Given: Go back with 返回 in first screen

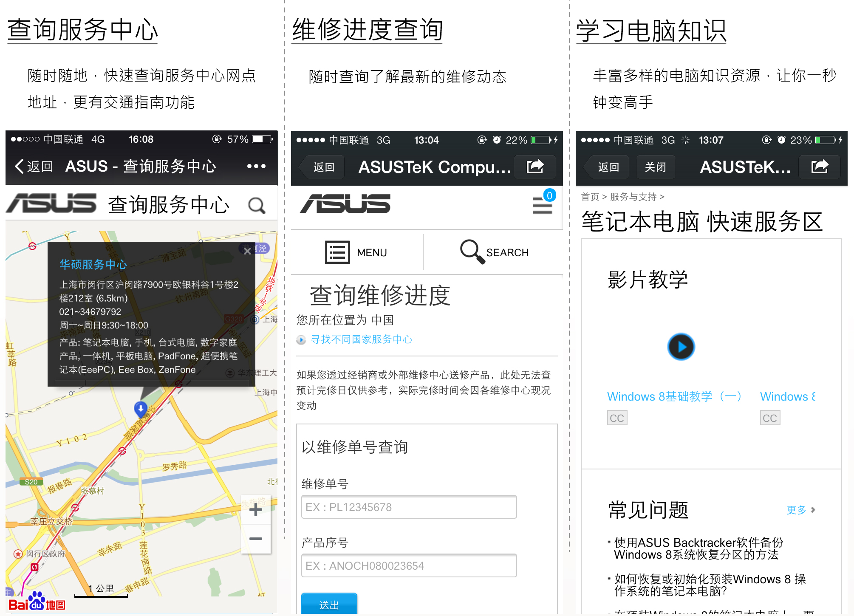Looking at the screenshot, I should click(34, 166).
